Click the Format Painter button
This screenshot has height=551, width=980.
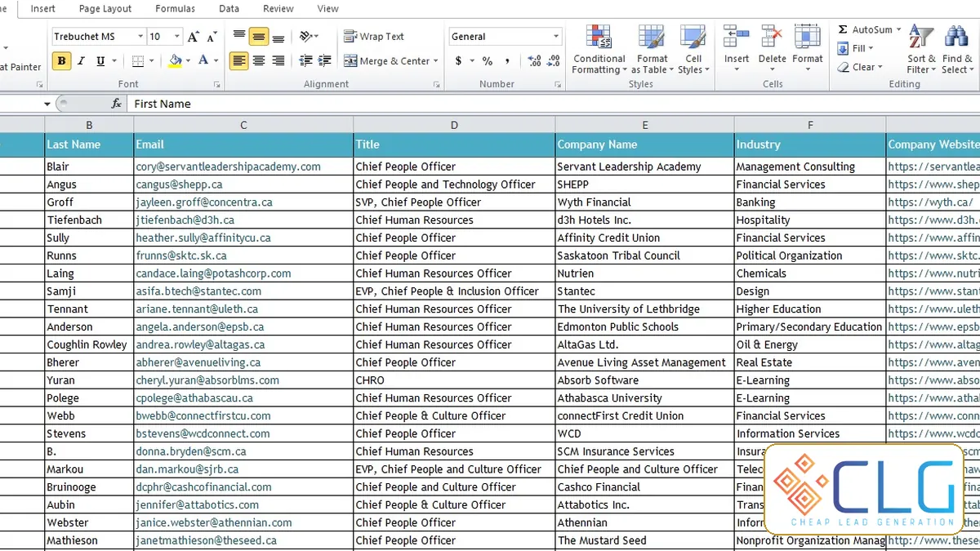[20, 67]
